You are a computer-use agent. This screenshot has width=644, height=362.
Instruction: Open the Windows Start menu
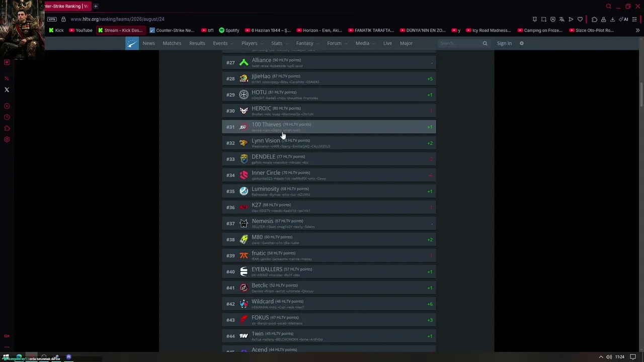pos(6,357)
